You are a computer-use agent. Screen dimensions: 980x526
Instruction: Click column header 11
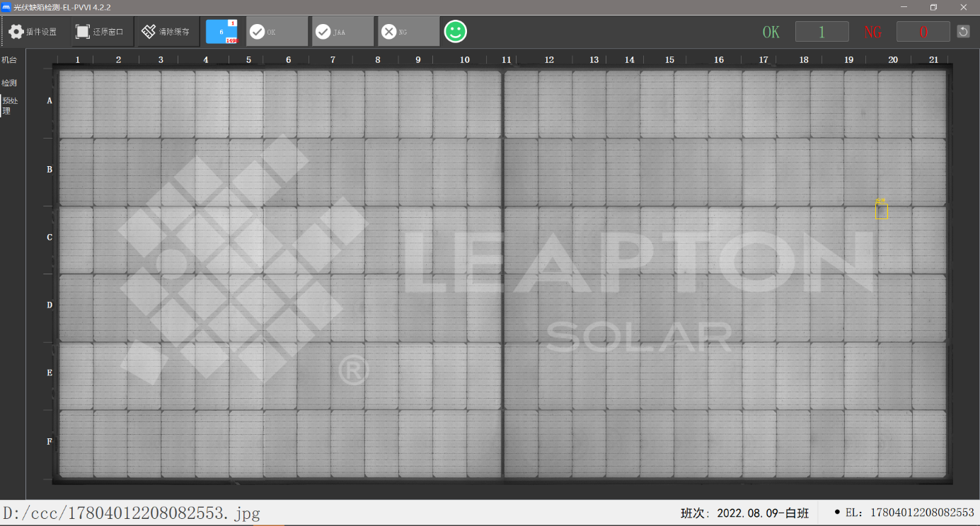click(506, 60)
